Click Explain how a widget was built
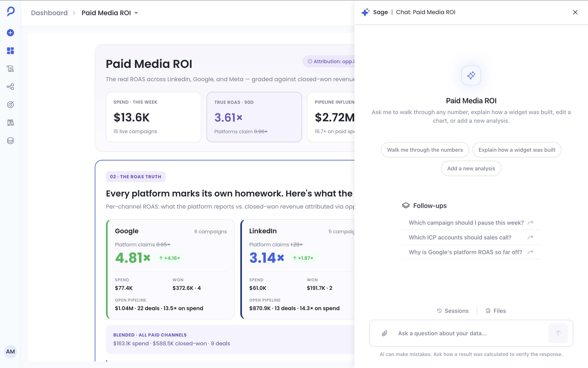588x368 pixels. pos(517,150)
